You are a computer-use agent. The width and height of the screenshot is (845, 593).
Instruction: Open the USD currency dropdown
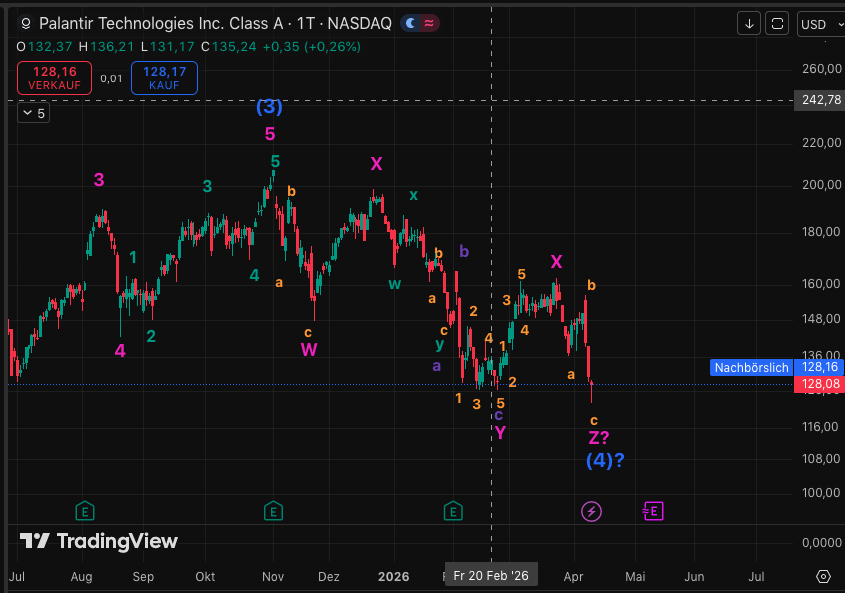coord(820,24)
